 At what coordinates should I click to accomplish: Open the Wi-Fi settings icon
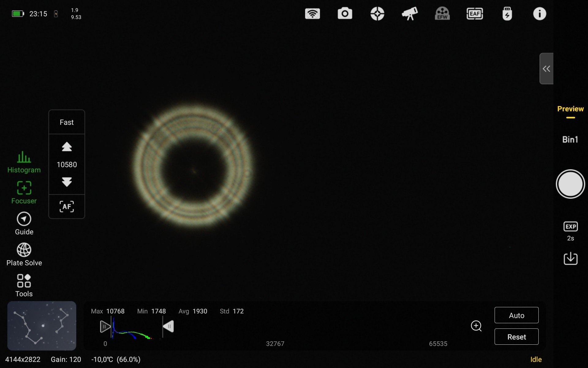click(x=312, y=14)
